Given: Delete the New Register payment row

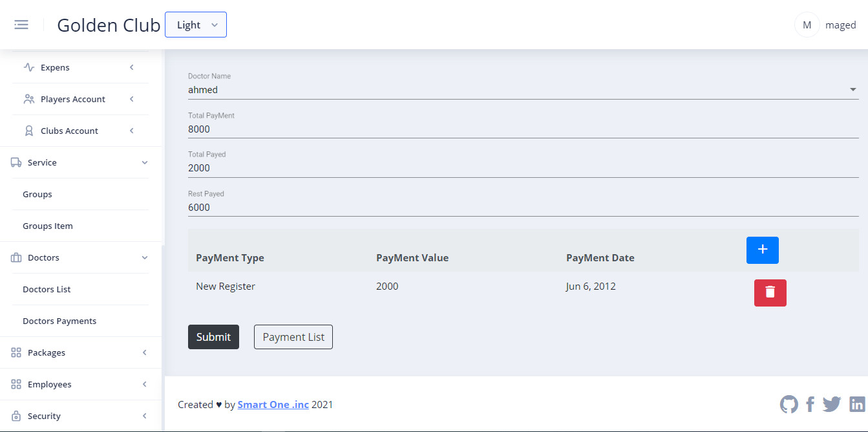Looking at the screenshot, I should pyautogui.click(x=770, y=292).
